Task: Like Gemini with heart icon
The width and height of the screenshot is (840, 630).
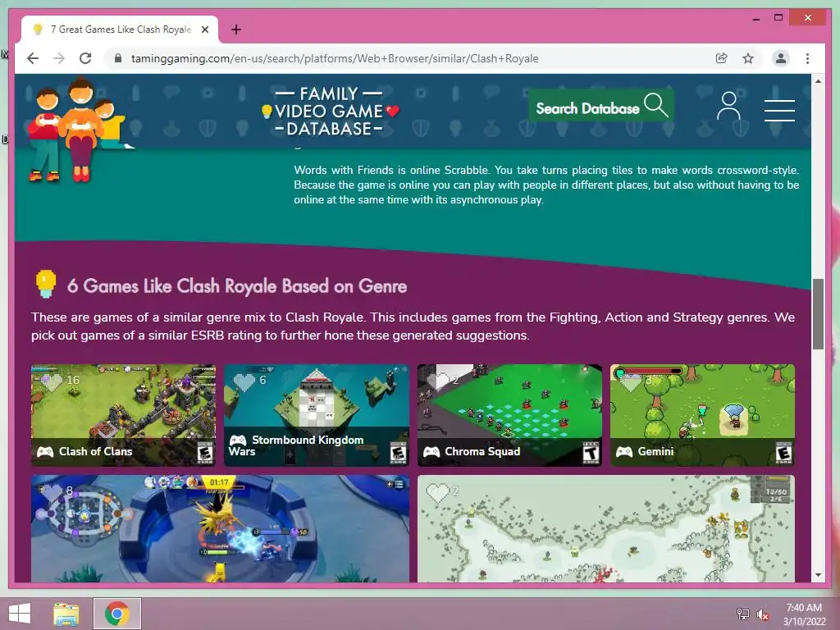Action: (x=631, y=382)
